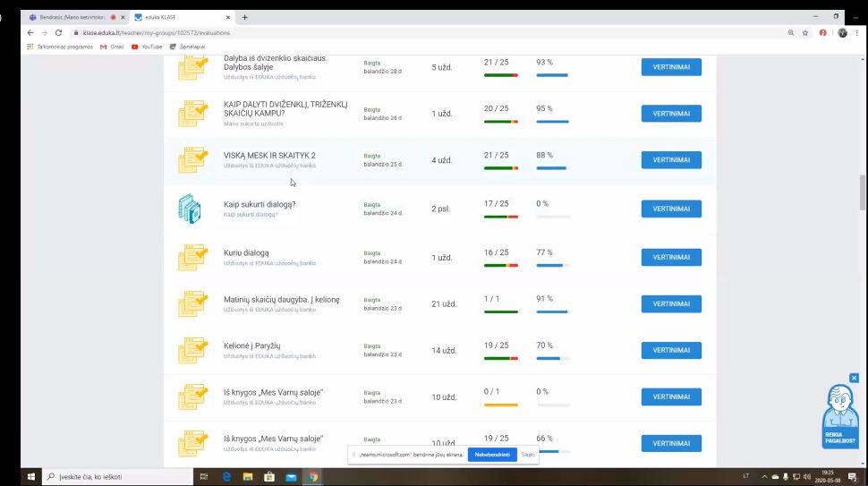Open Vertinimai for Kuriu dialogą
This screenshot has width=868, height=486.
tap(671, 258)
